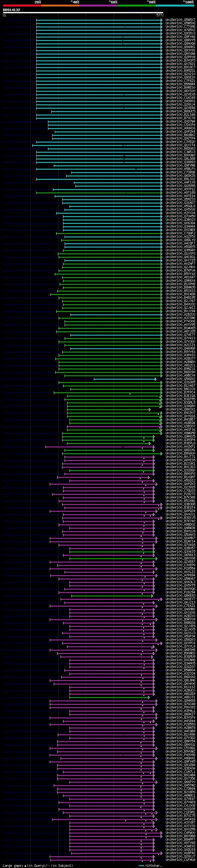Screen dimensions: 197x868
Task: Open hit UniRef100_Q948K1
Action: coord(180,47)
